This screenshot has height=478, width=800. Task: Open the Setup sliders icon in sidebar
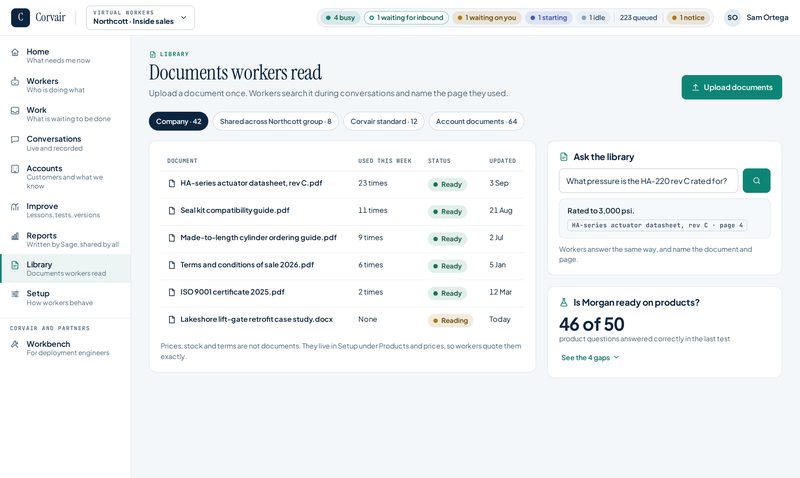15,294
